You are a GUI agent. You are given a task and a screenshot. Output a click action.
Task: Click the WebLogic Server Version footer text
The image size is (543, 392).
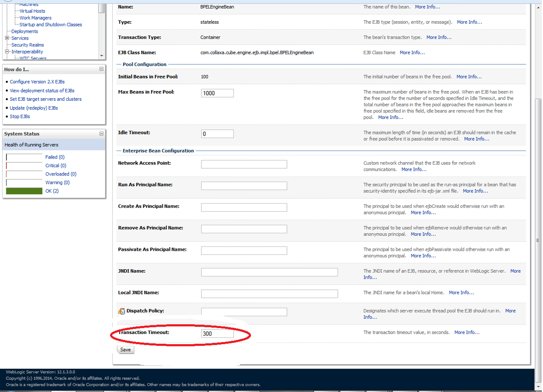pos(41,372)
